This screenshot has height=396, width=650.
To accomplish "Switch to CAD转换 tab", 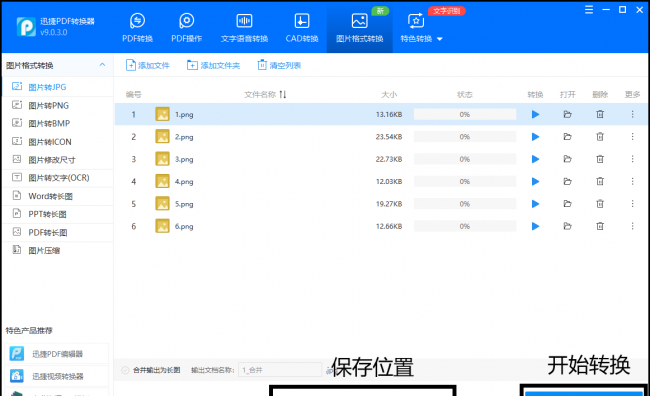I will pos(302,28).
